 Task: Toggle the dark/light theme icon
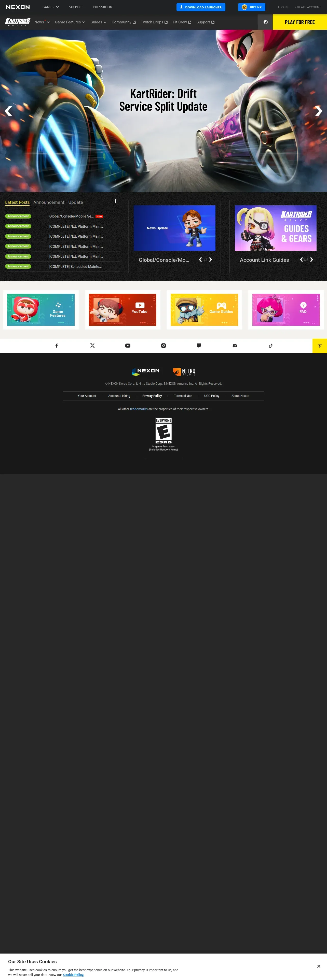click(x=265, y=22)
